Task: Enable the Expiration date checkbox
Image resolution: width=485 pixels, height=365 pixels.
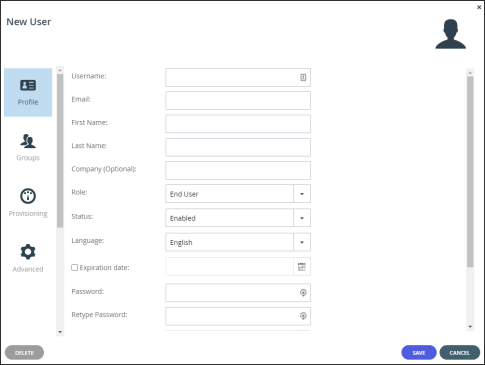Action: coord(75,267)
